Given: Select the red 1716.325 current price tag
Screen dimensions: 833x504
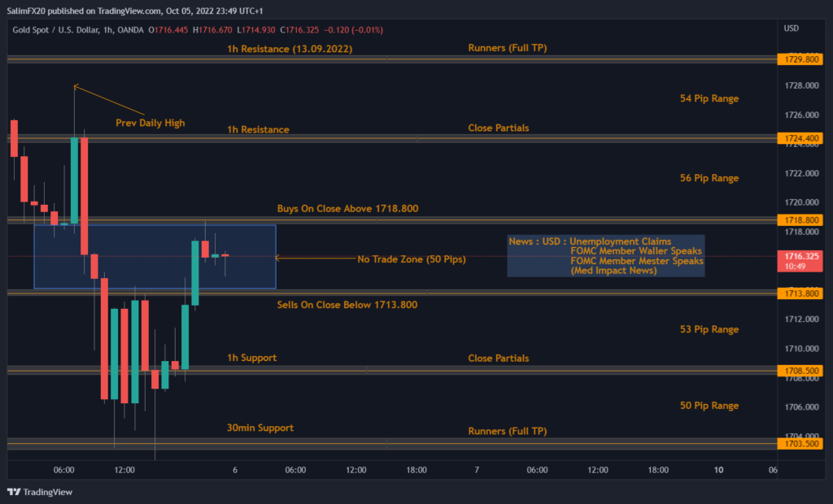Looking at the screenshot, I should pyautogui.click(x=800, y=256).
